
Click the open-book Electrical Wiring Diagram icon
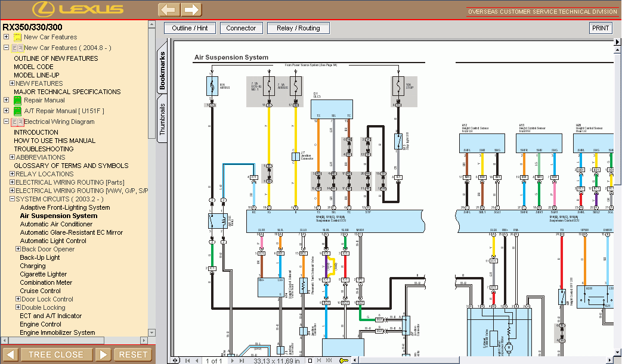click(x=17, y=122)
